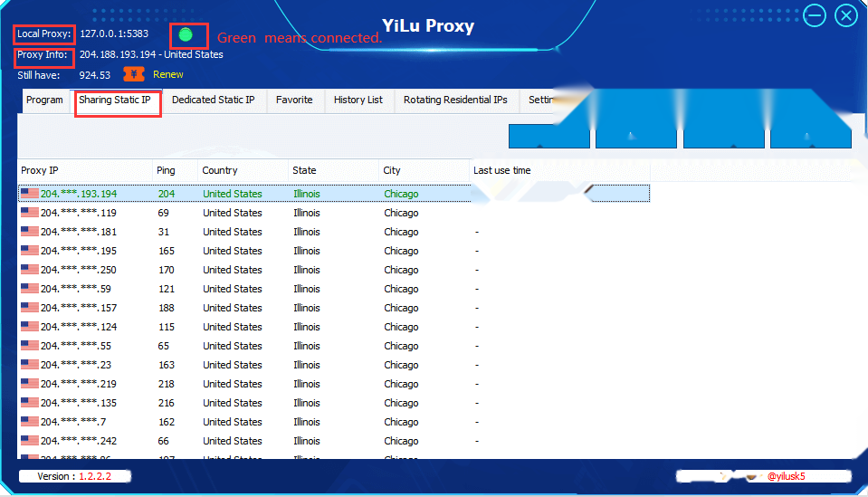Click the orange yen renew icon
868x497 pixels.
click(134, 74)
